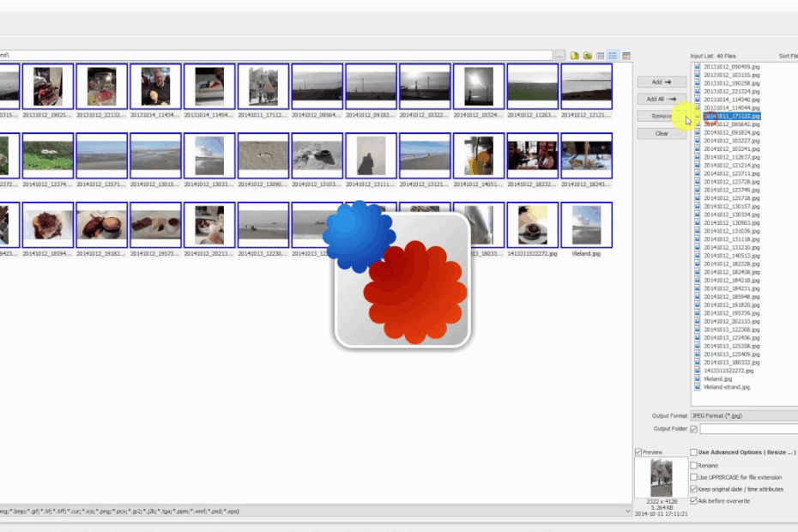The image size is (798, 532).
Task: Click file icon beside 20131012_090459.jpg
Action: 698,66
